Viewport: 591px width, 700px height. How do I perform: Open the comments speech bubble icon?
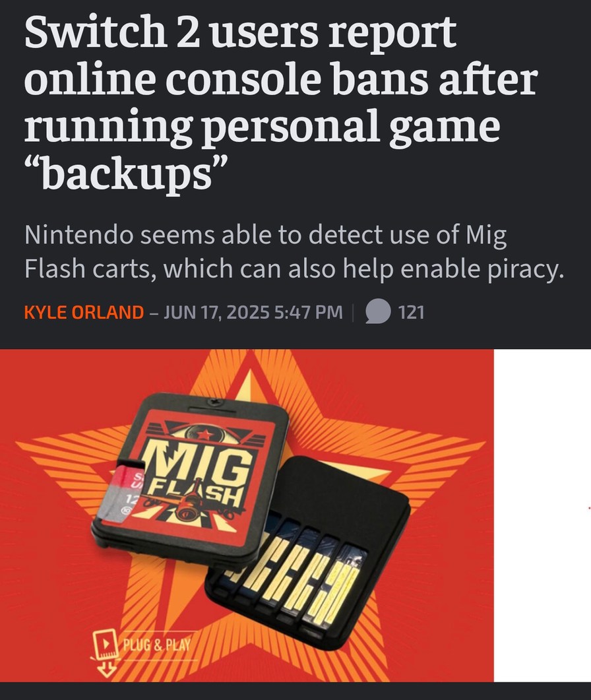click(378, 311)
